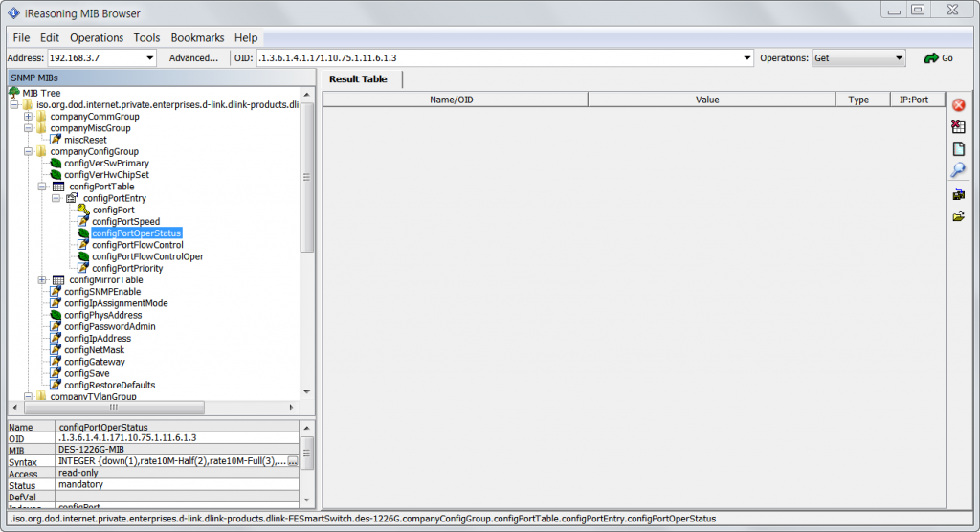
Task: Click the MIB tree vertical scrollbar thumb
Action: coord(307,177)
